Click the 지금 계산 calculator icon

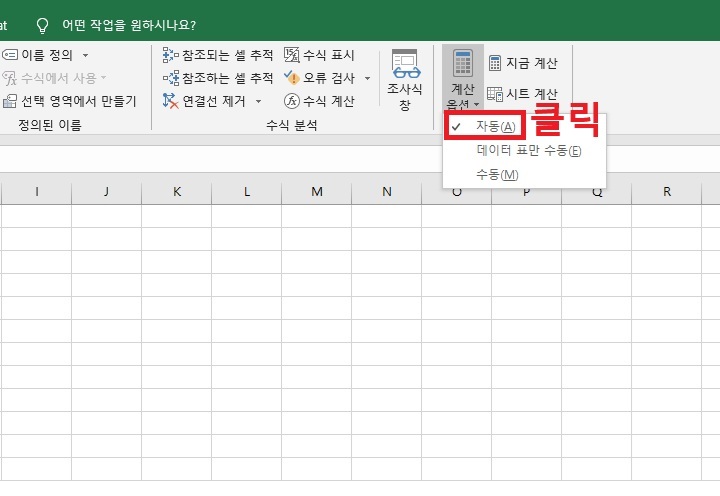(x=495, y=63)
